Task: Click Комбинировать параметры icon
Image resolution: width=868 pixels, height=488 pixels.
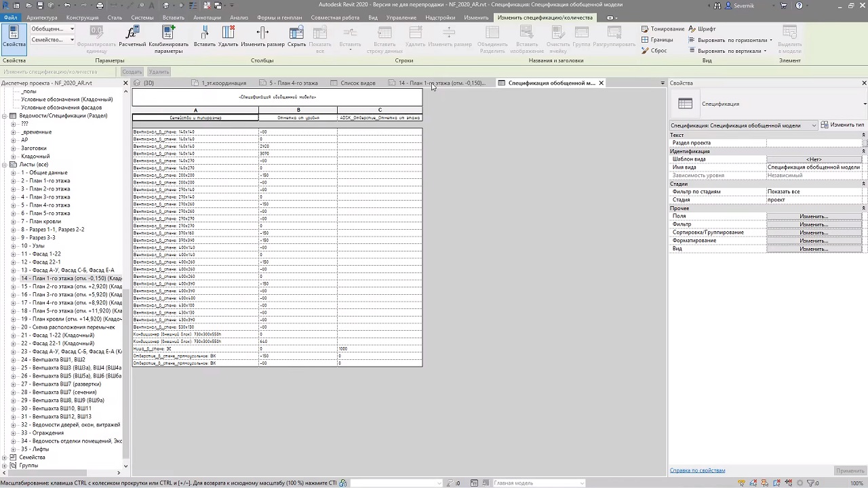Action: pos(167,37)
